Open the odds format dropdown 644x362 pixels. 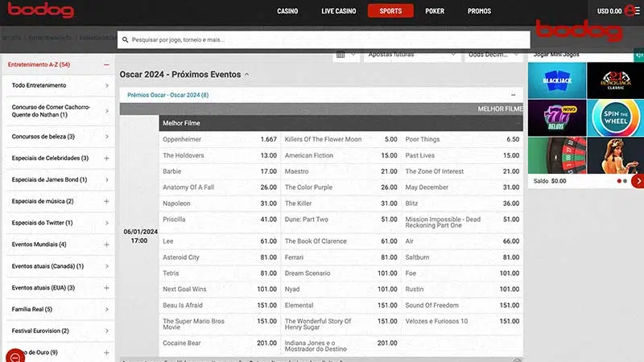pos(493,55)
